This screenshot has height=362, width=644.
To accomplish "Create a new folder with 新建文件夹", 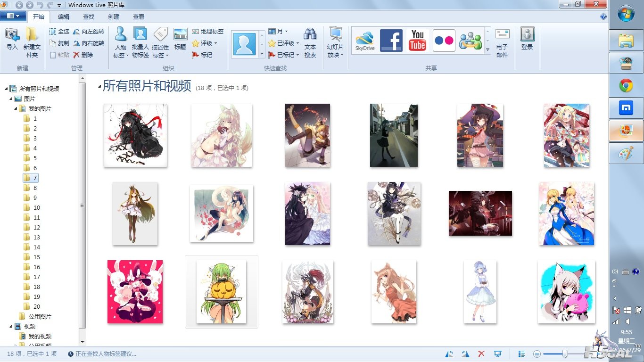I will coord(32,43).
